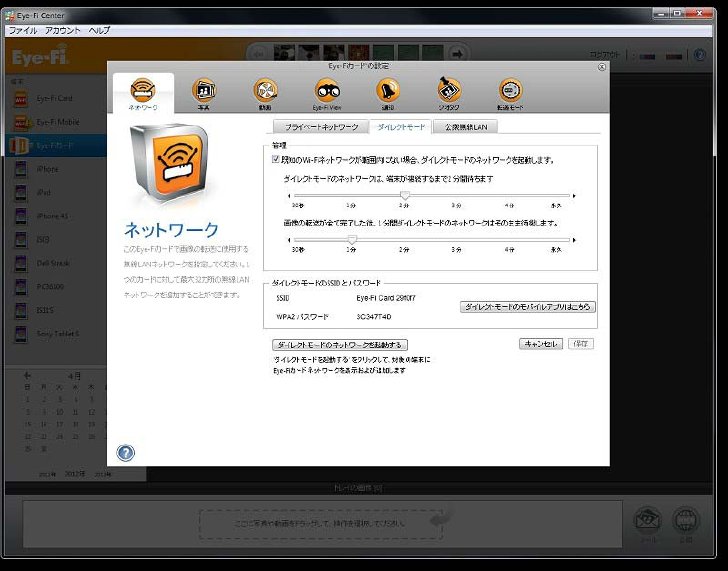
Task: Switch to ダイレクトモード tab
Action: click(401, 127)
